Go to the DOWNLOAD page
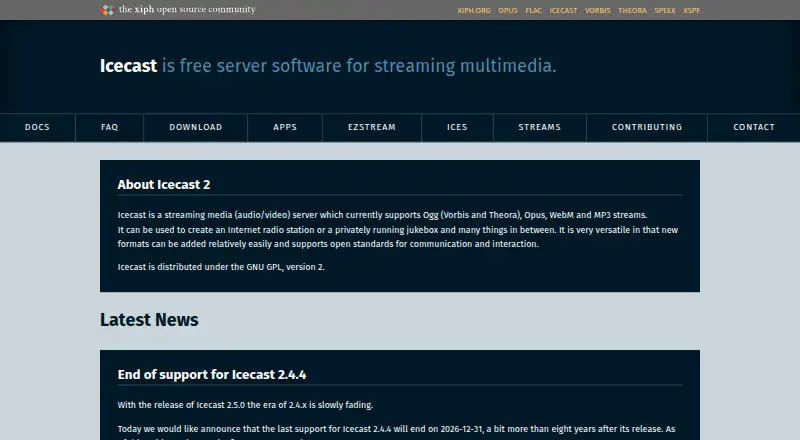Screen dimensions: 800x440 click(x=195, y=127)
